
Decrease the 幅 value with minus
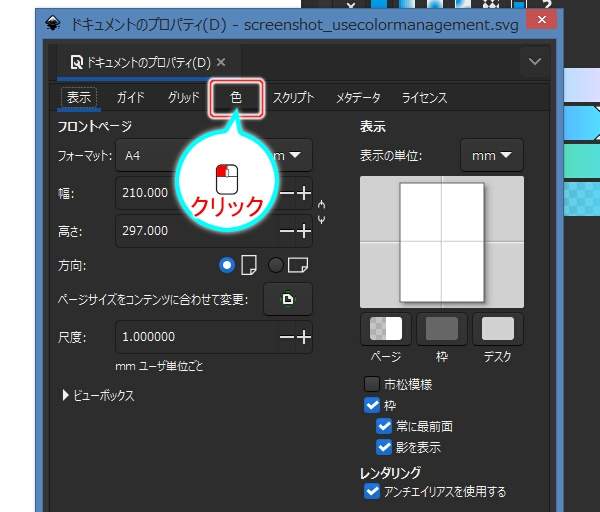[287, 193]
